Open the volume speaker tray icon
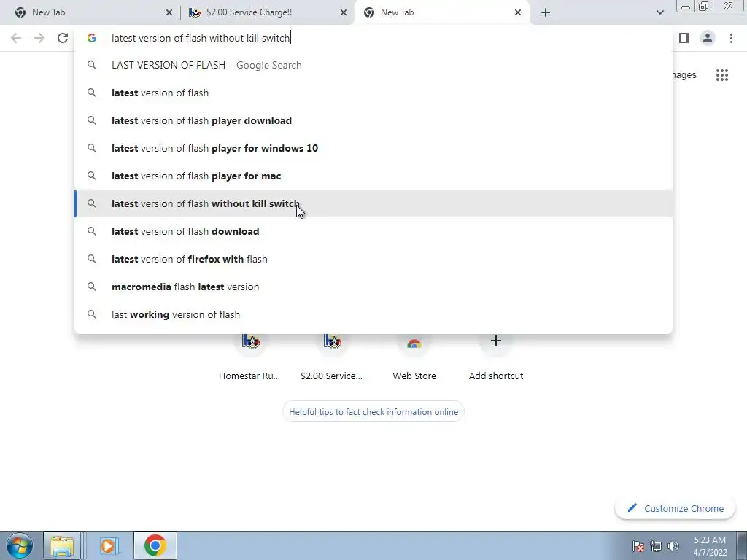This screenshot has height=560, width=747. (x=673, y=545)
